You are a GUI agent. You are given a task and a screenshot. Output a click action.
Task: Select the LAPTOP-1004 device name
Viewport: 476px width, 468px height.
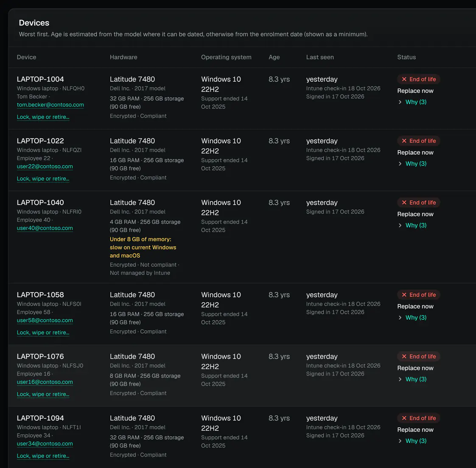click(x=40, y=79)
